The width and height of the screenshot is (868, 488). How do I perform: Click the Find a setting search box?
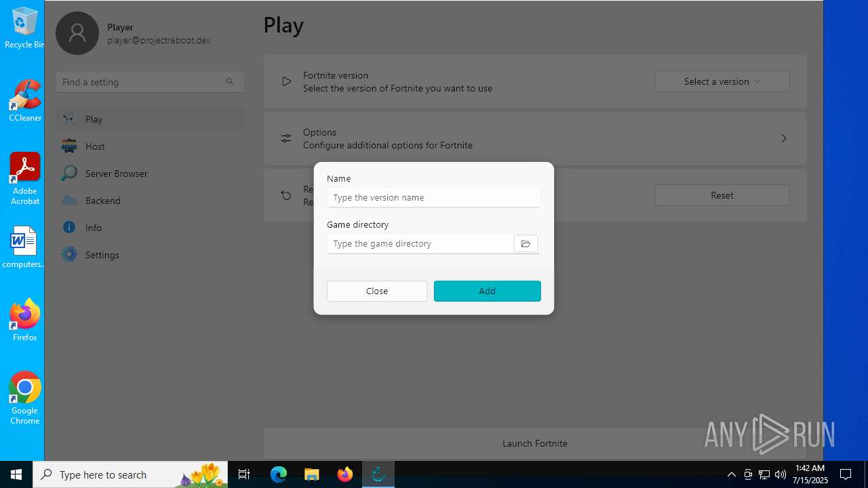[149, 82]
